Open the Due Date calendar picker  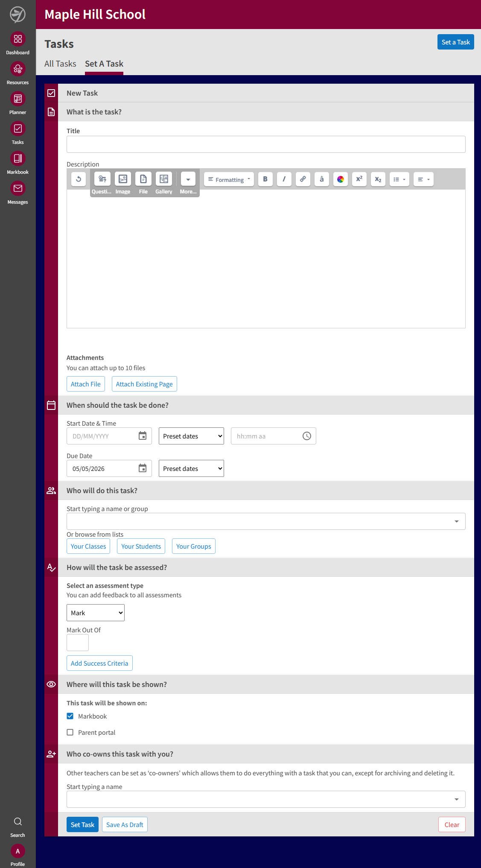coord(143,468)
